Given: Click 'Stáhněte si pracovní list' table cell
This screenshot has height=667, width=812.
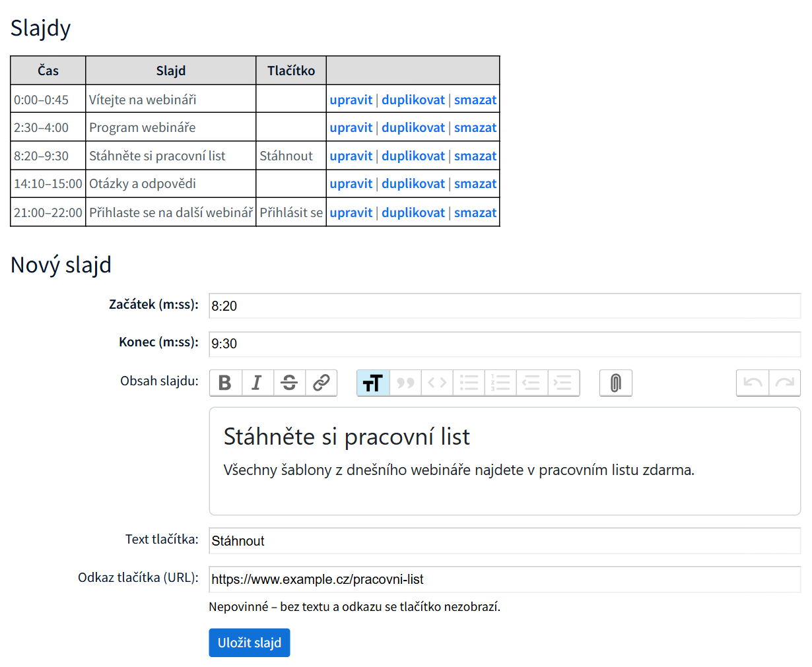Looking at the screenshot, I should [171, 156].
